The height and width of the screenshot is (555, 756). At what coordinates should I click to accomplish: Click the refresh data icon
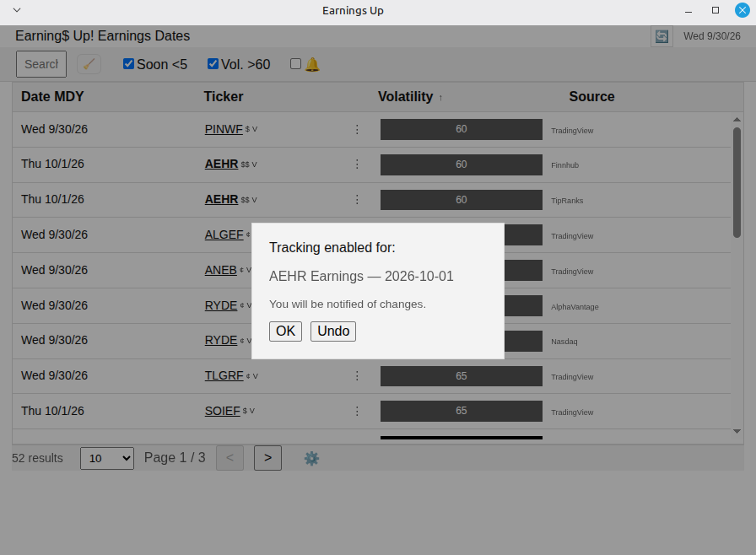(661, 36)
